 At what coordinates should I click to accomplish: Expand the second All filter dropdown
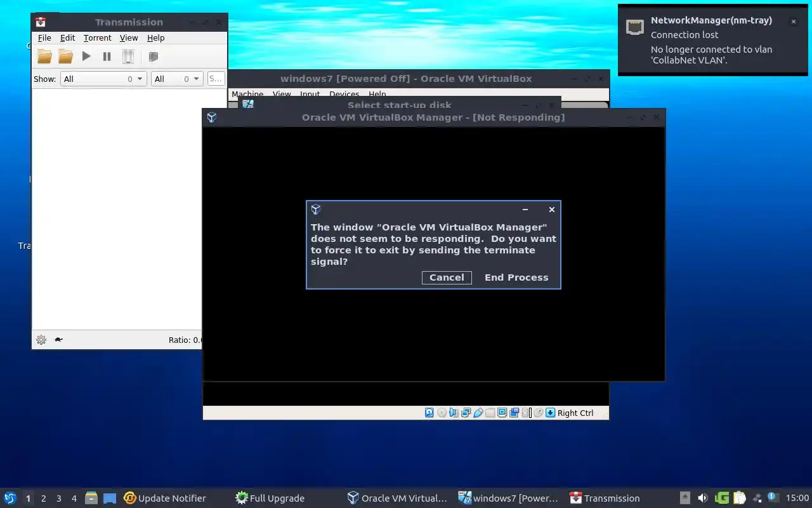177,79
